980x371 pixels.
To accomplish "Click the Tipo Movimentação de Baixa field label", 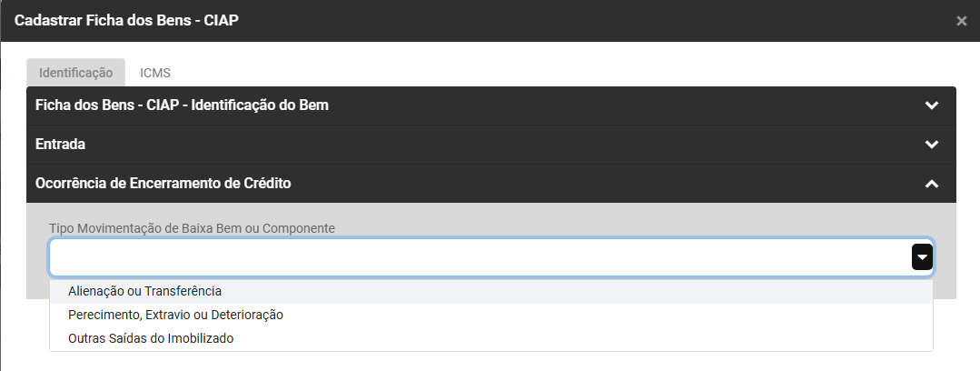I will click(x=193, y=227).
